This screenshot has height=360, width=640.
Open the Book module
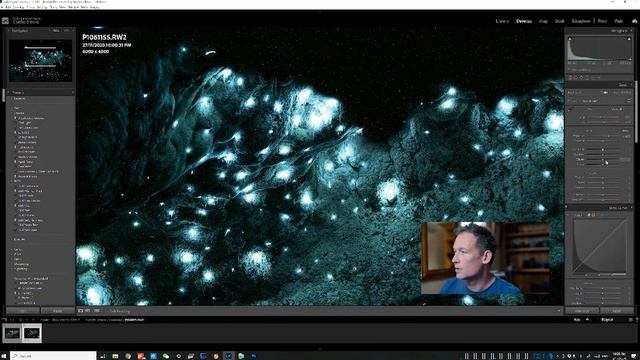(x=560, y=21)
